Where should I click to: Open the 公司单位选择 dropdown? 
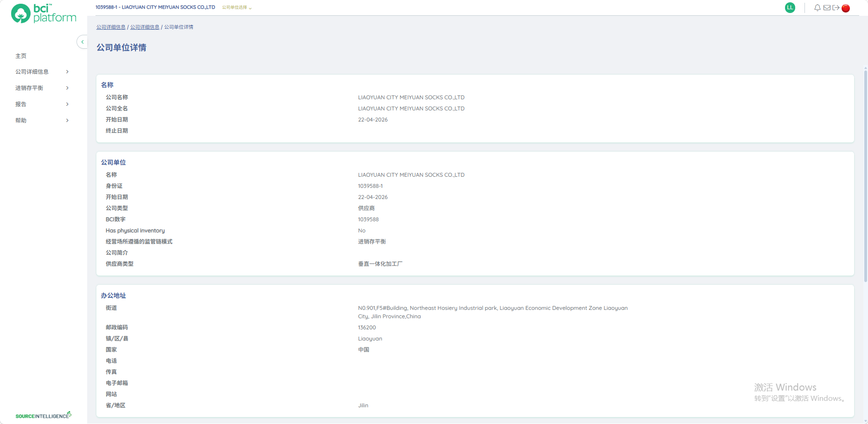click(x=237, y=7)
